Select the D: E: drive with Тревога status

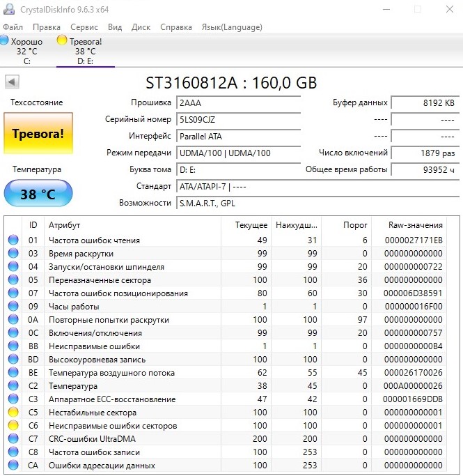click(85, 51)
